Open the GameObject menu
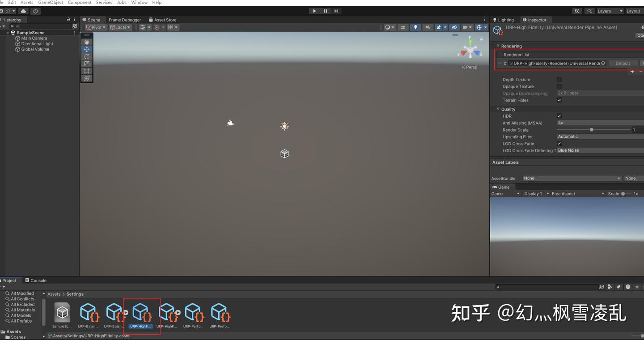Screen dimensions: 644x340 (51, 3)
